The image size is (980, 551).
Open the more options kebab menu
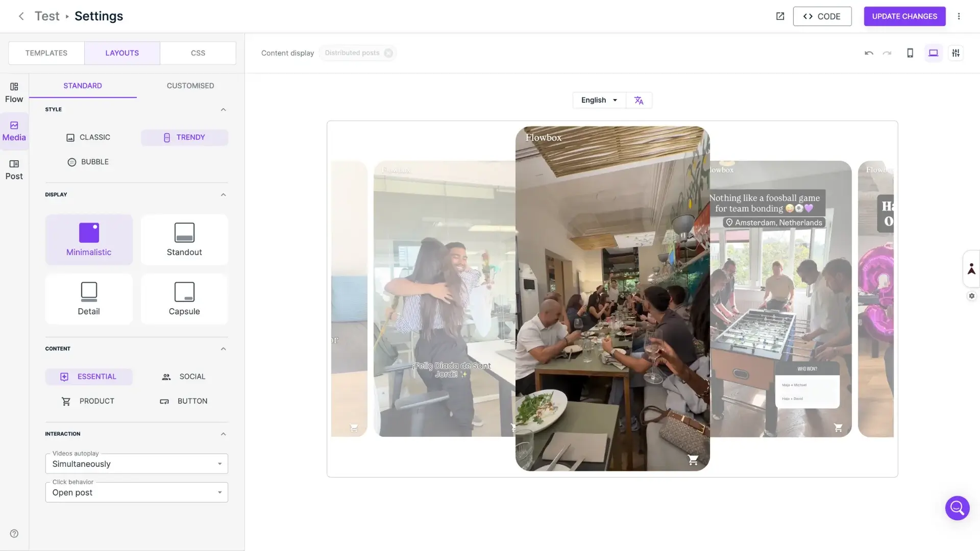pos(959,16)
